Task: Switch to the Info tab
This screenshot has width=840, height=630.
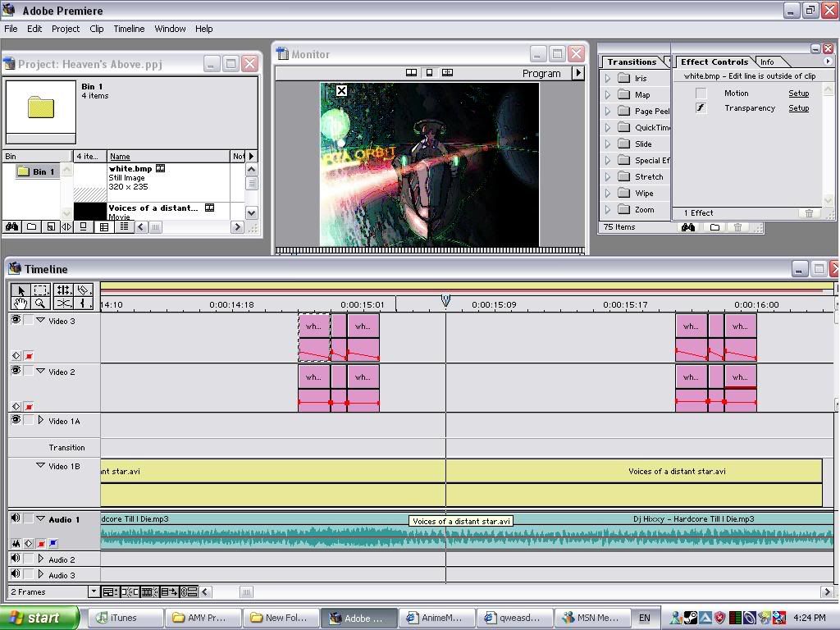Action: click(767, 62)
